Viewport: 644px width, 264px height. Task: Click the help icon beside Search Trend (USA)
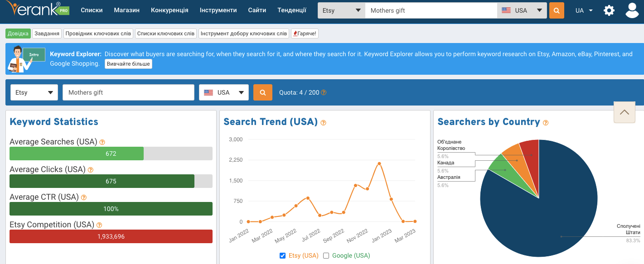323,123
